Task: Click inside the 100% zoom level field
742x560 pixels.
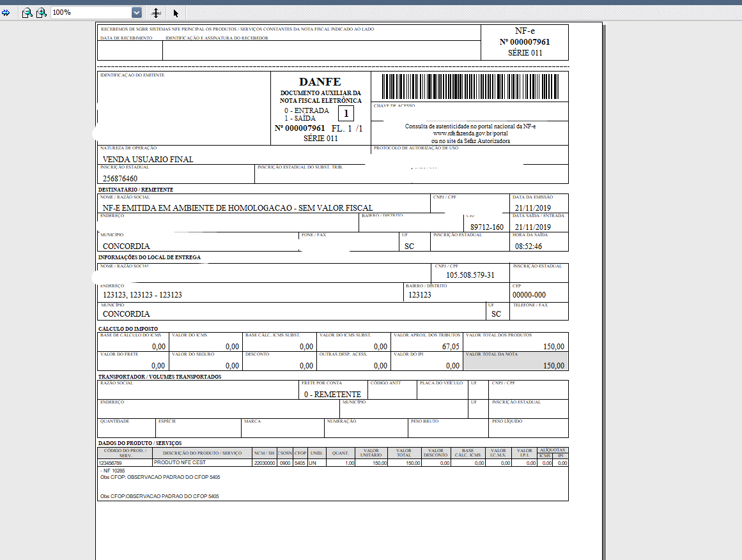Action: tap(91, 13)
